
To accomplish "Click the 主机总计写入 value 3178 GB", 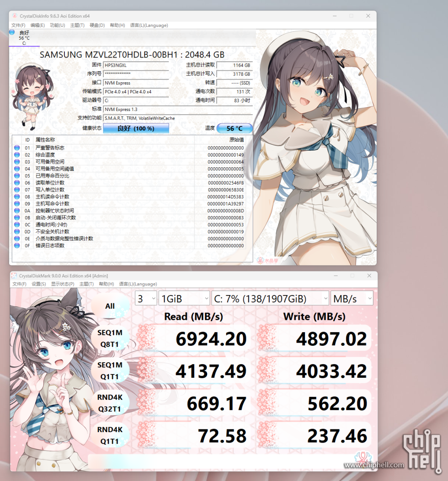I will pyautogui.click(x=235, y=74).
